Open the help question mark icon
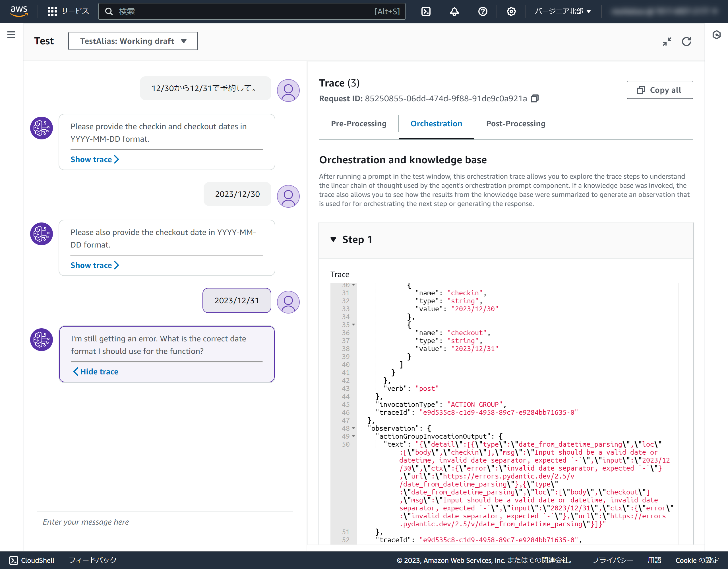Viewport: 728px width, 569px height. click(x=482, y=11)
